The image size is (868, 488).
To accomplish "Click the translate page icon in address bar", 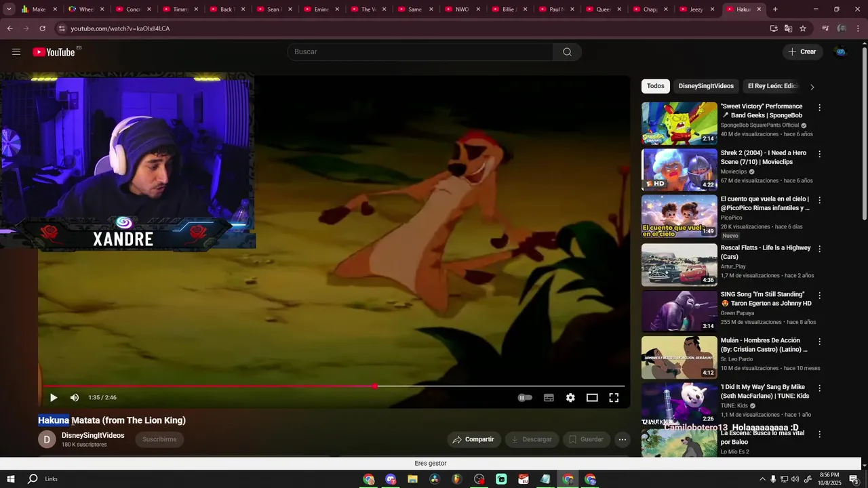I will coord(788,28).
